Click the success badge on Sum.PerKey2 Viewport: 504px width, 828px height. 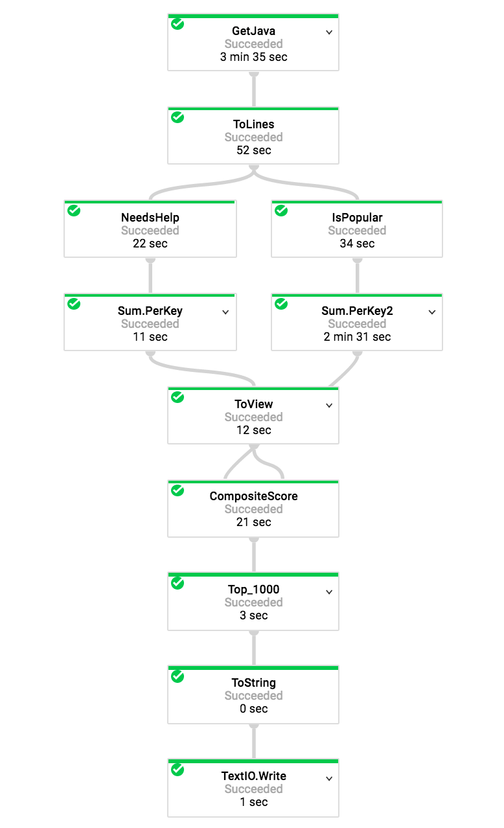280,304
